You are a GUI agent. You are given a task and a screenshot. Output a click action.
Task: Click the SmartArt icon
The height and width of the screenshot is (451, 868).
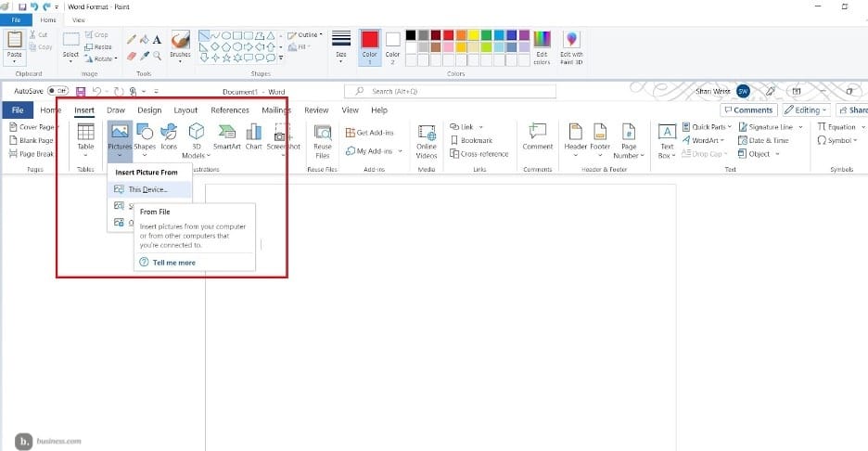[x=227, y=136]
